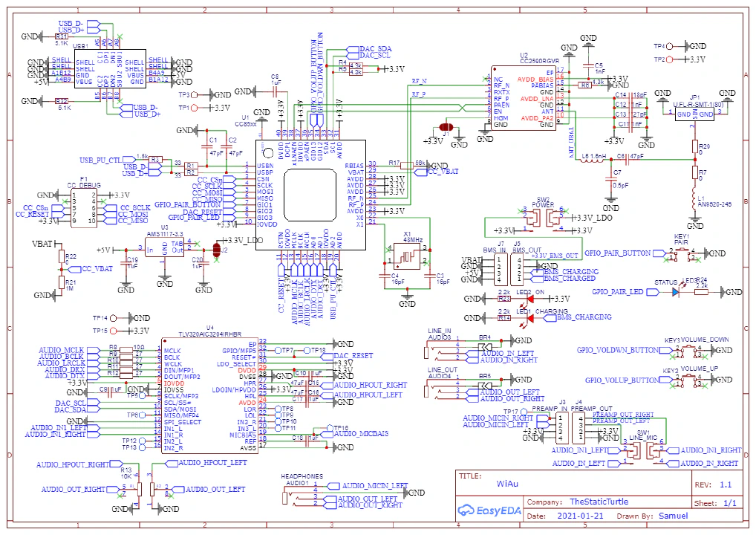This screenshot has height=535, width=756.
Task: Select the L5 1.6nH inductor symbol
Action: (x=592, y=161)
